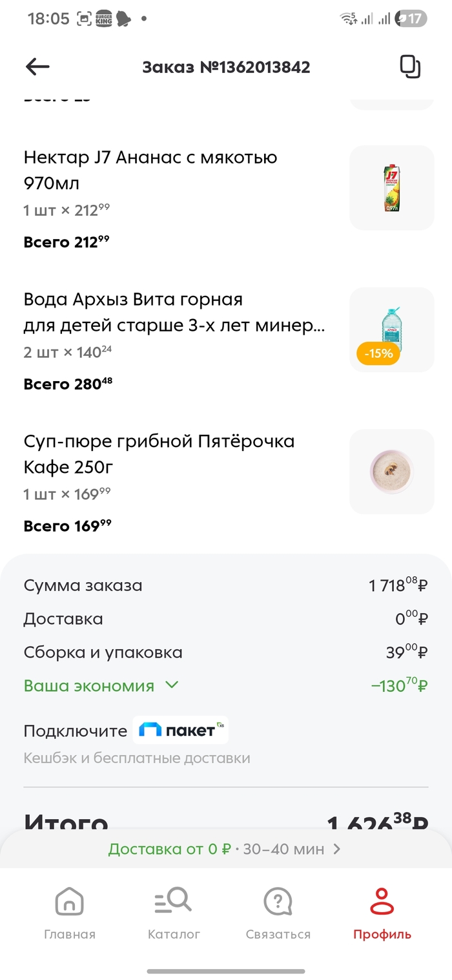Open the J7 pineapple nectar thumbnail
Viewport: 452px width, 980px height.
(x=392, y=187)
